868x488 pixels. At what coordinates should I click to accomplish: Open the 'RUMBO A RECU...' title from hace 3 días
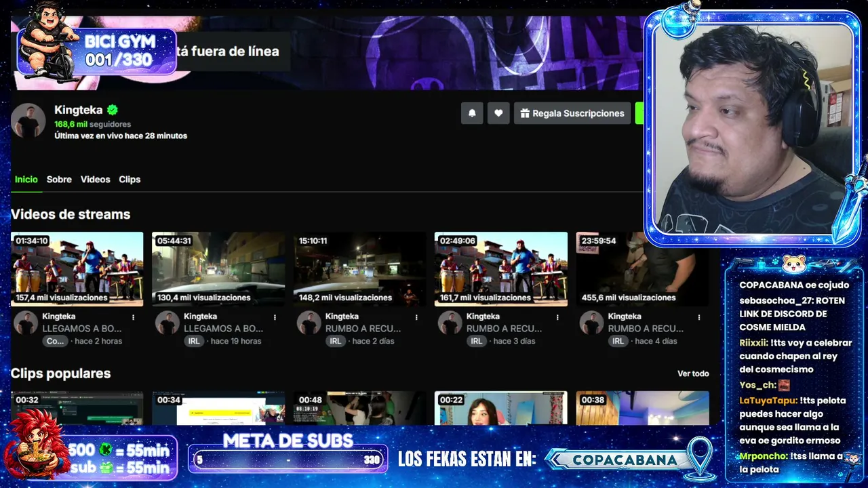(x=505, y=329)
